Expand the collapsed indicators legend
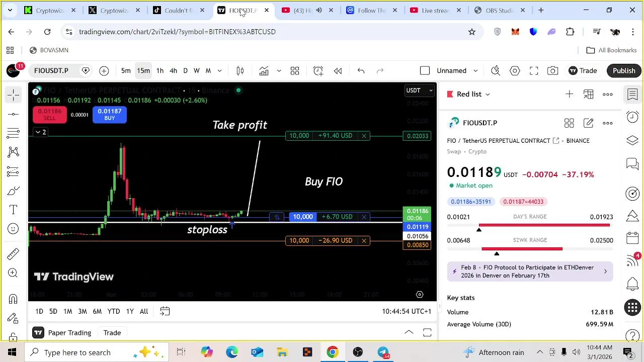Viewport: 644px width, 362px height. 40,132
